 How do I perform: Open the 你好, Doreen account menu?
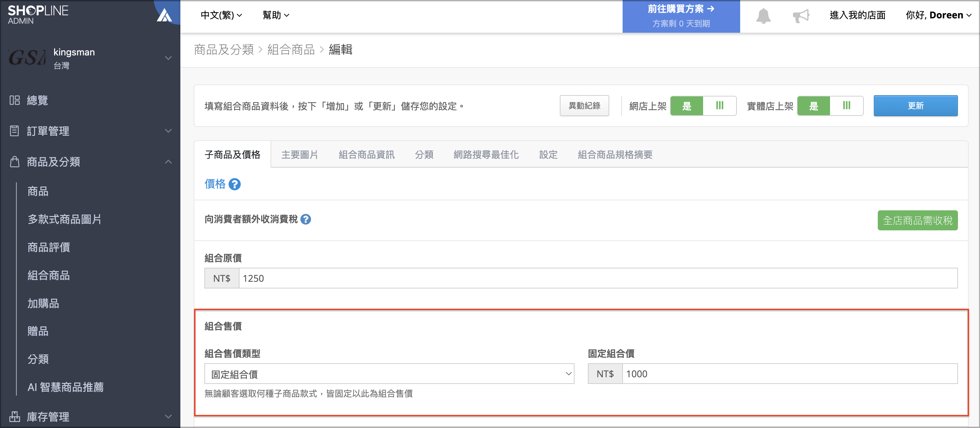[x=938, y=15]
